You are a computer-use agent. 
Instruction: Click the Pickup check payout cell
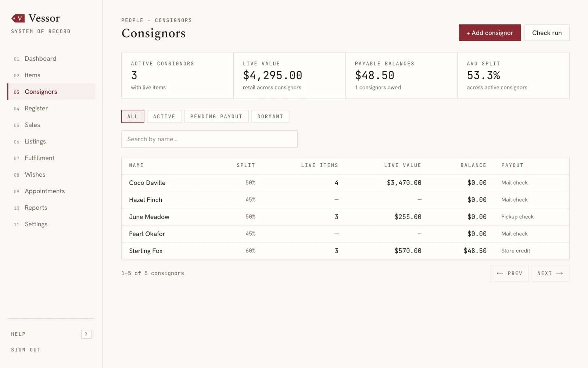point(517,217)
